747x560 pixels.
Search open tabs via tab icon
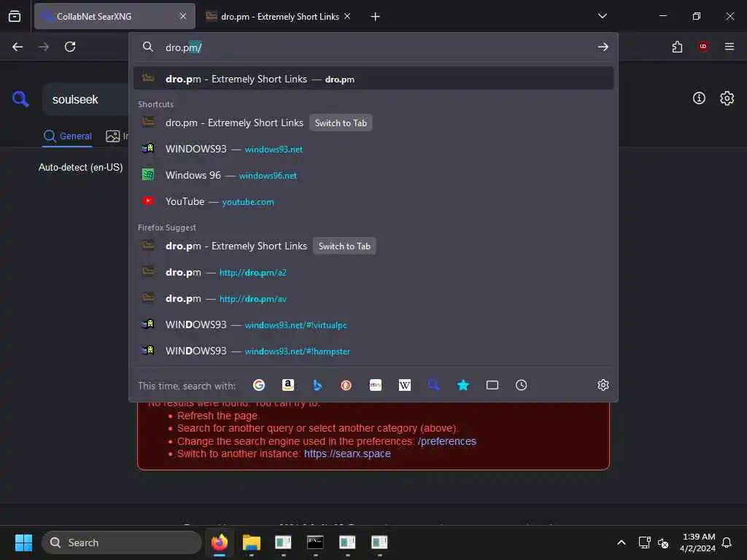point(492,385)
